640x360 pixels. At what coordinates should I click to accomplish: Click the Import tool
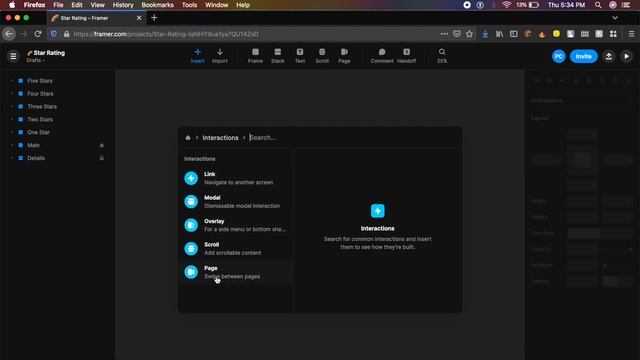[220, 56]
